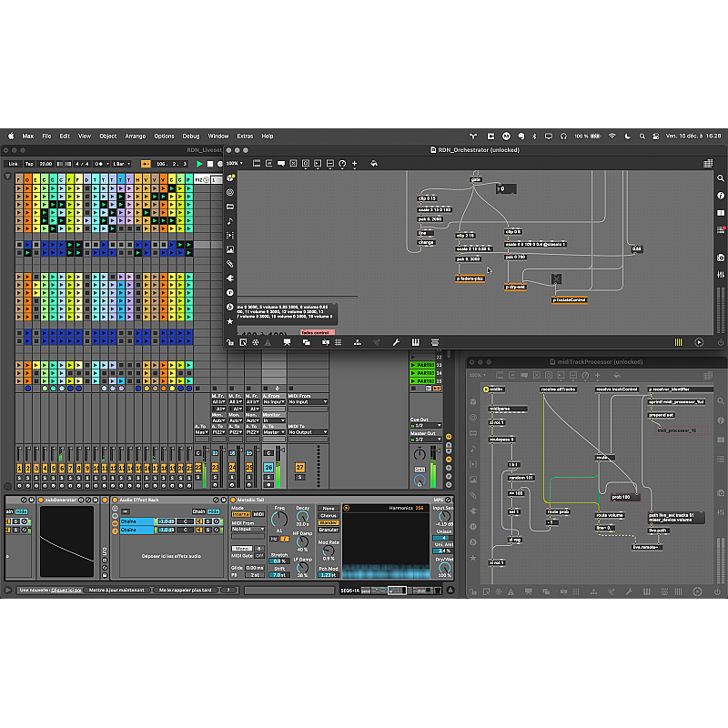728x728 pixels.
Task: Select the musical note icon in the Max sidebar
Action: point(229,221)
